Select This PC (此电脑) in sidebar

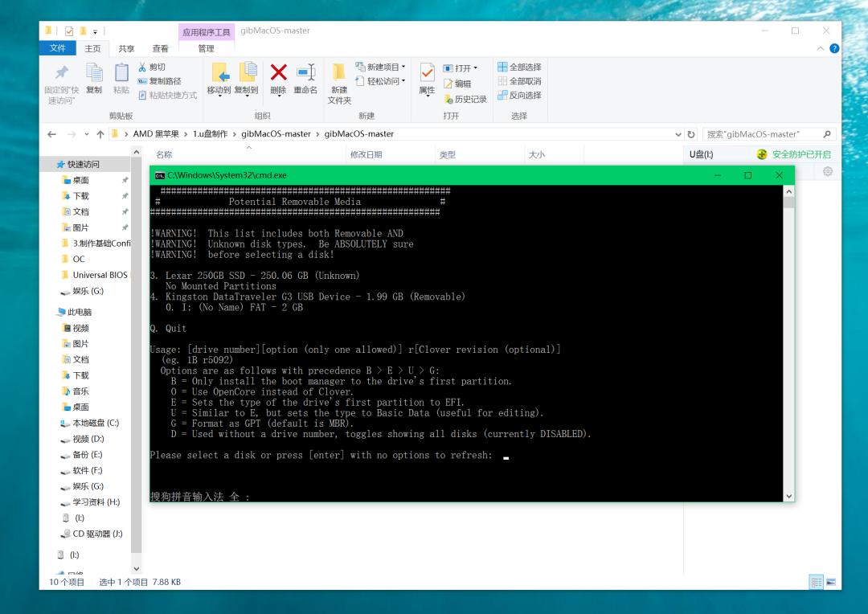point(74,313)
